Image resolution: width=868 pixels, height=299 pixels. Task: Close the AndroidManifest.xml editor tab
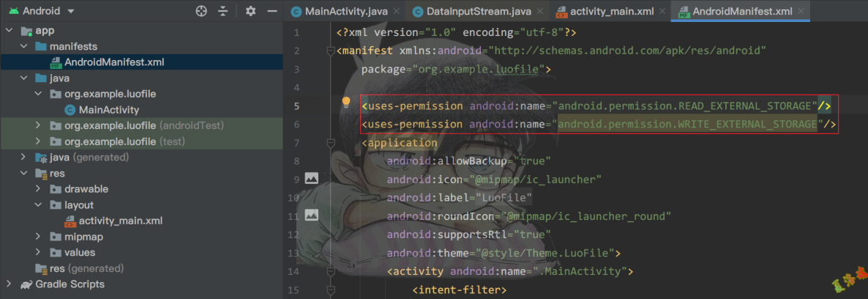pyautogui.click(x=802, y=12)
